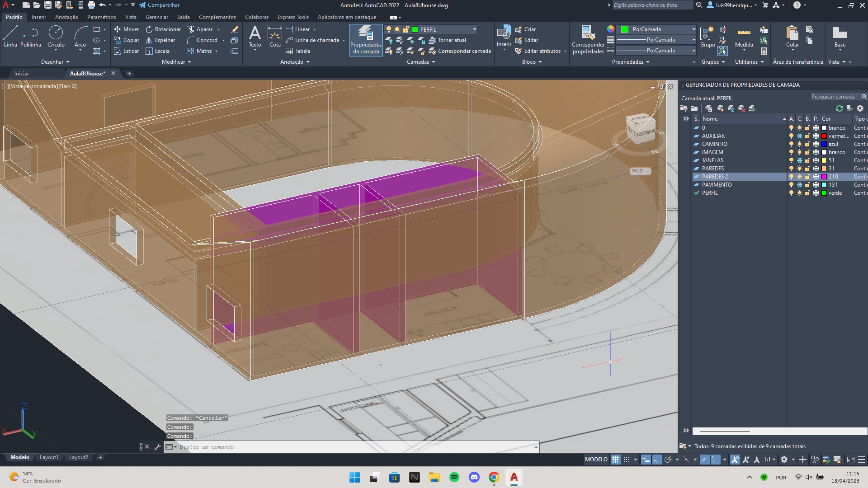Click set current layer icon in layer manager
Image resolution: width=868 pixels, height=488 pixels.
752,108
